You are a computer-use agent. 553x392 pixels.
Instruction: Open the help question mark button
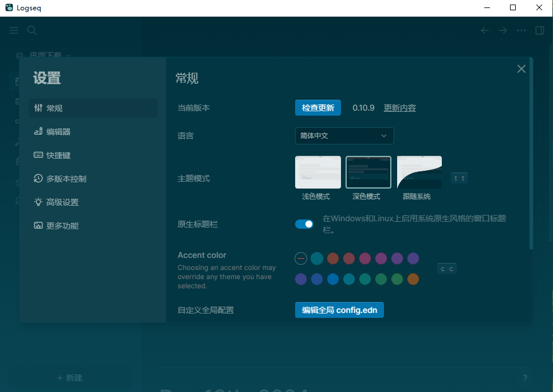coord(524,378)
